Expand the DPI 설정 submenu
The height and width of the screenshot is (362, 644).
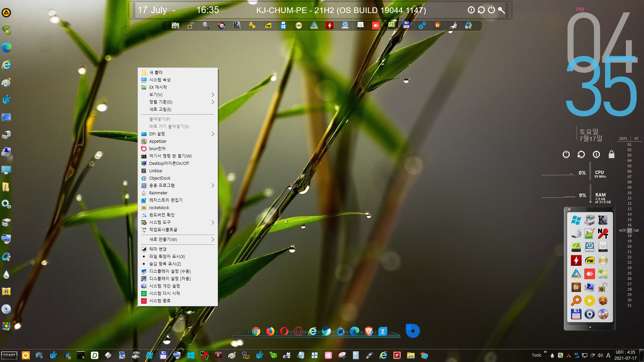point(178,134)
